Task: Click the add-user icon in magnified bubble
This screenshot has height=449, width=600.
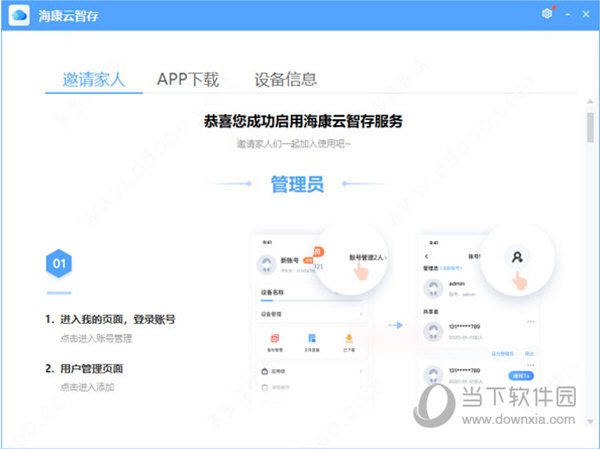Action: click(517, 257)
